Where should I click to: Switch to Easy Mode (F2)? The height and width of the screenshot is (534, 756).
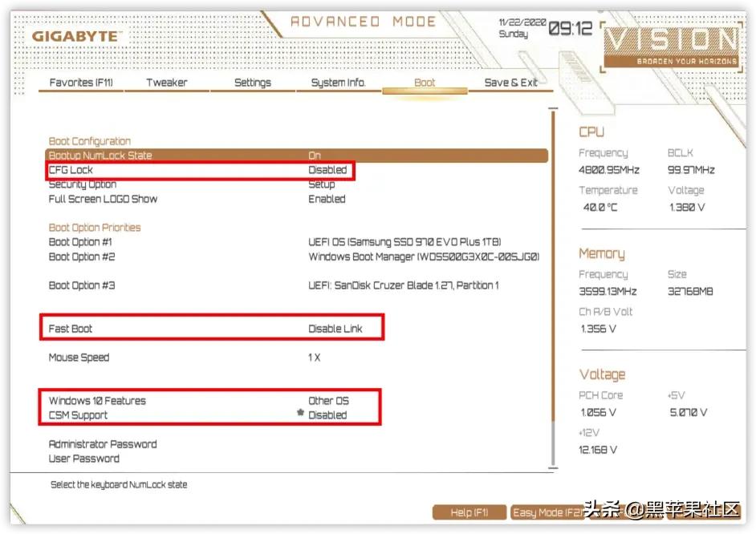[x=547, y=512]
